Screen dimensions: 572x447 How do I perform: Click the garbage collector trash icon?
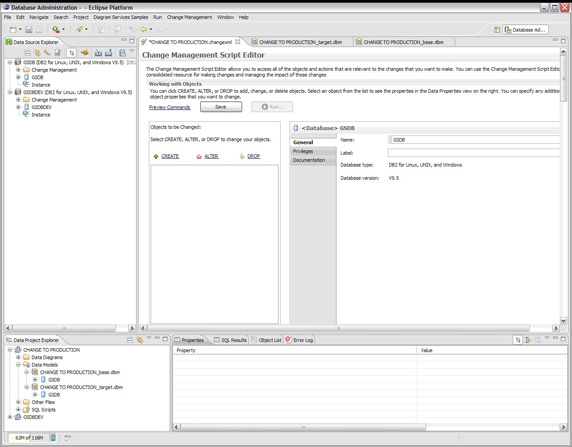tap(53, 438)
